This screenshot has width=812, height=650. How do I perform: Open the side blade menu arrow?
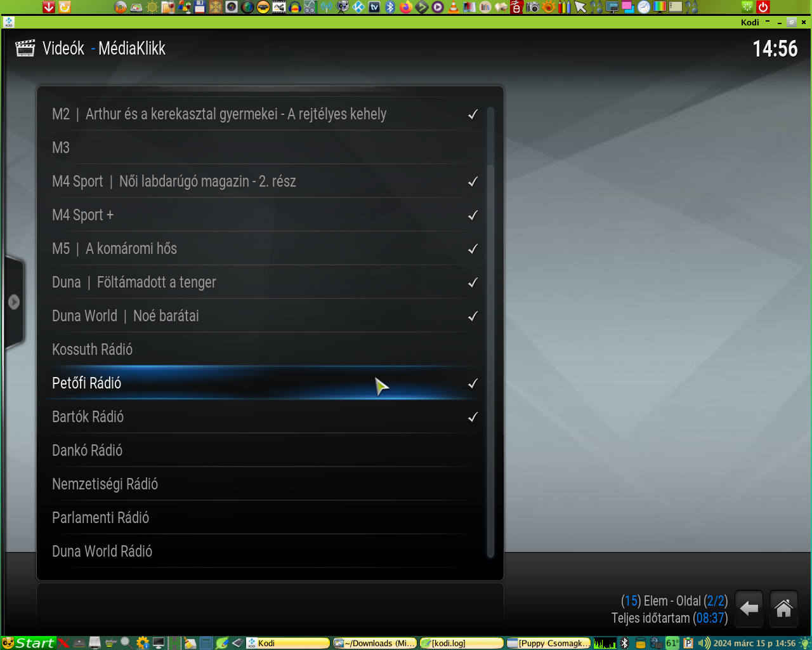pyautogui.click(x=14, y=302)
